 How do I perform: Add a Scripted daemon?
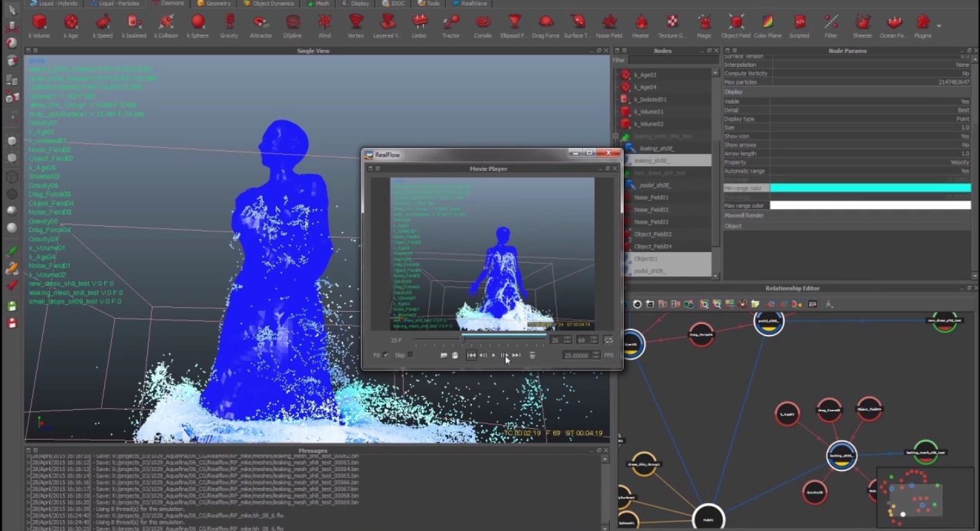coord(799,26)
